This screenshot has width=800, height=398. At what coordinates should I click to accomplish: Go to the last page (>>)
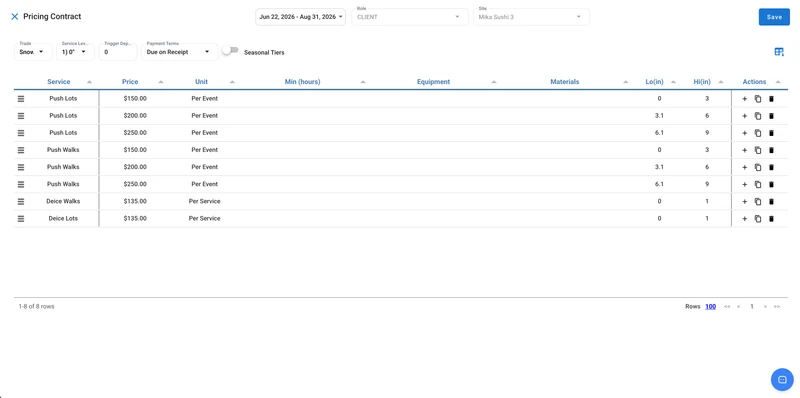pyautogui.click(x=777, y=307)
